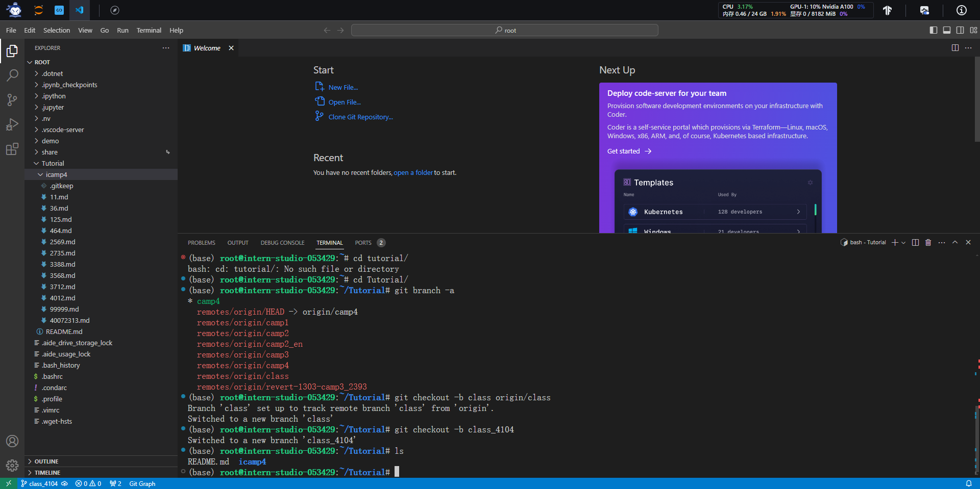The height and width of the screenshot is (489, 980).
Task: Click Clone Git Repository... link
Action: [x=360, y=117]
